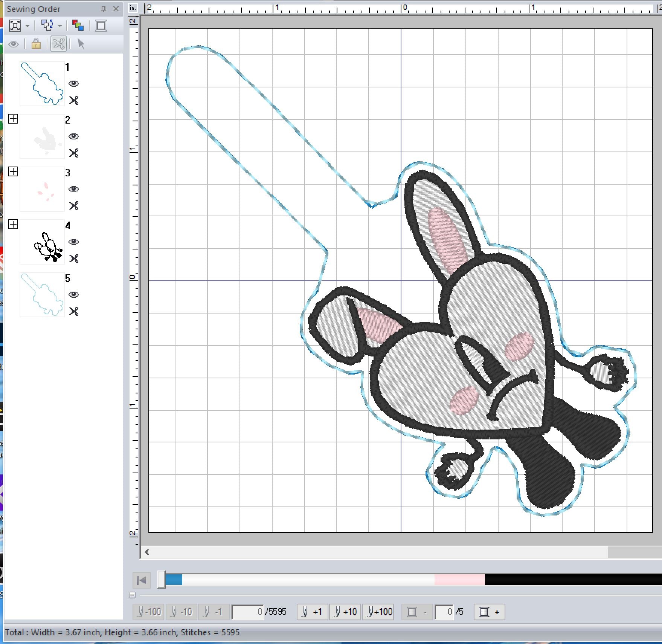Hide sewing order item 2 with eye icon
The width and height of the screenshot is (662, 644).
tap(74, 136)
